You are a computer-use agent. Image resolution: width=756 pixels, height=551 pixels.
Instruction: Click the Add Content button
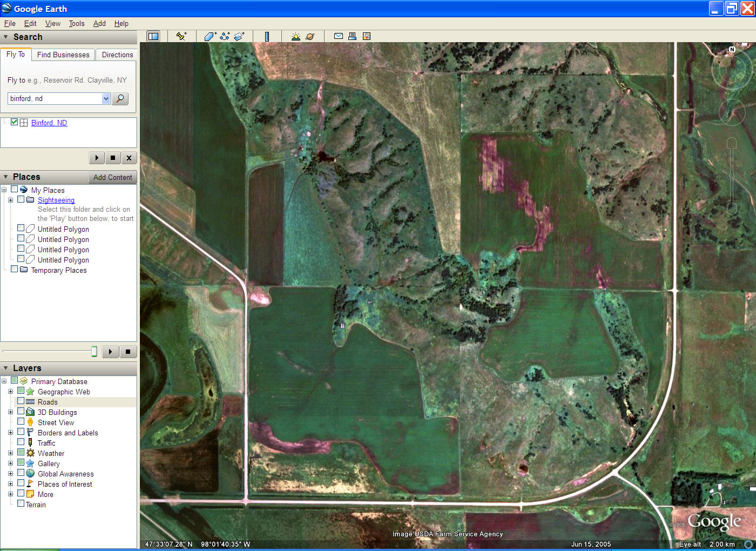[x=112, y=177]
